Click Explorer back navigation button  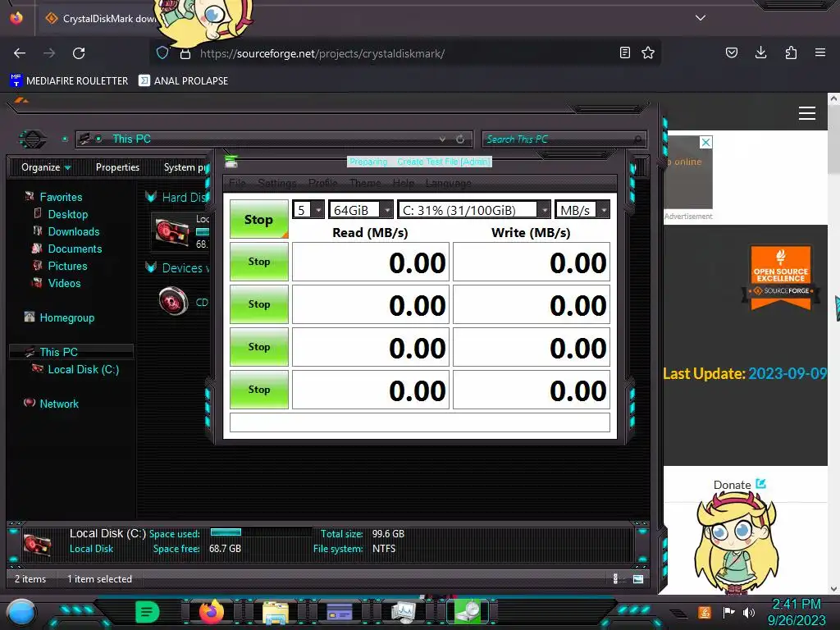(x=33, y=139)
